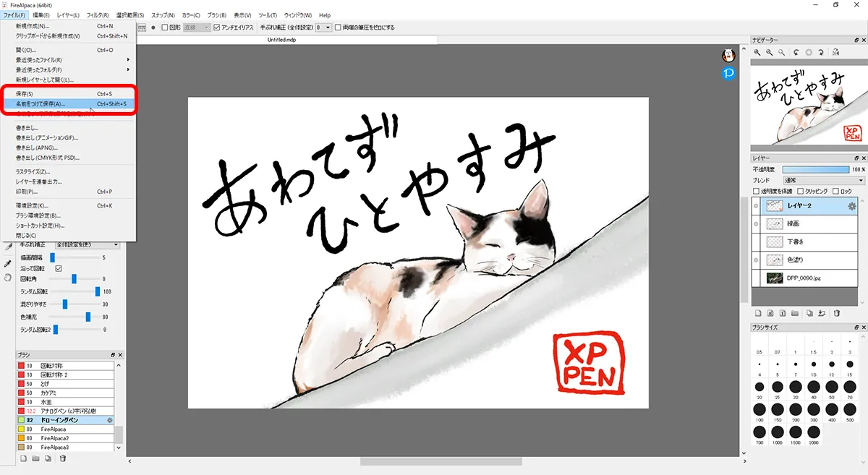
Task: Select the hand tool
Action: pos(8,277)
